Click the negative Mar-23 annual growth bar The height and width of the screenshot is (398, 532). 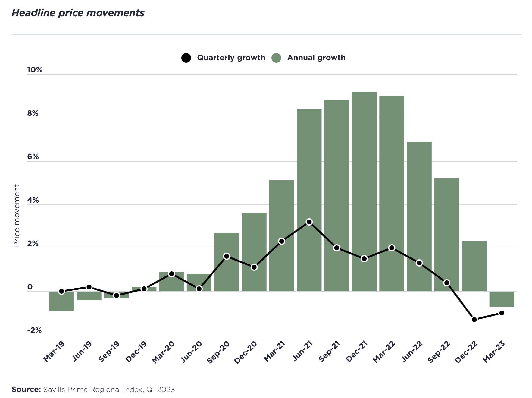[x=502, y=299]
